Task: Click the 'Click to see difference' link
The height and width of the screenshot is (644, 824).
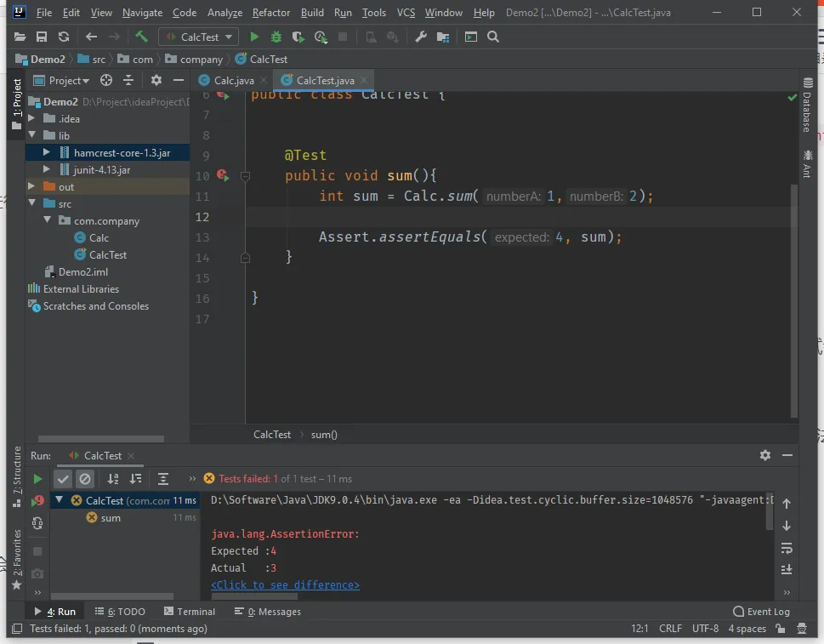Action: (x=285, y=585)
